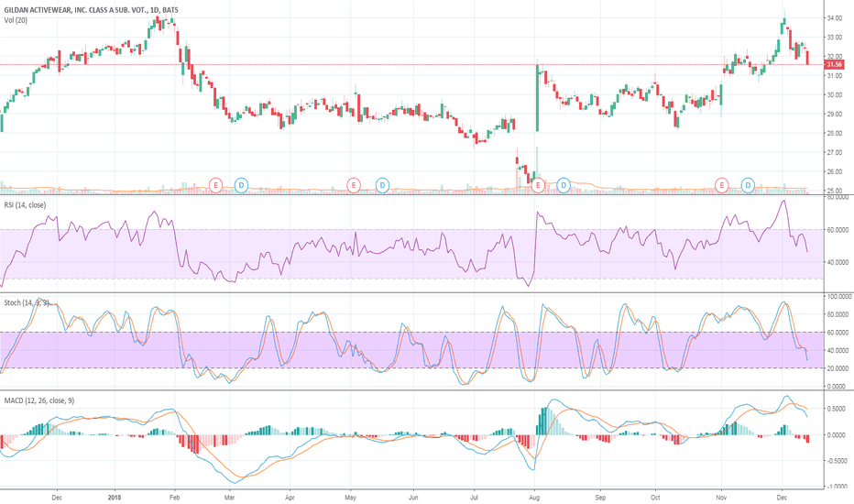Click the MACD (12, 26, close, 9) label

coord(39,400)
